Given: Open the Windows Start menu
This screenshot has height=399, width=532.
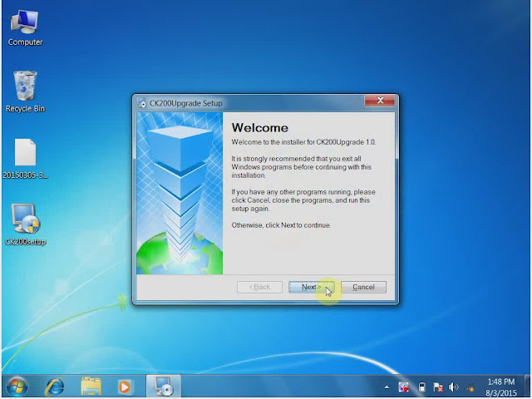Looking at the screenshot, I should pos(17,387).
